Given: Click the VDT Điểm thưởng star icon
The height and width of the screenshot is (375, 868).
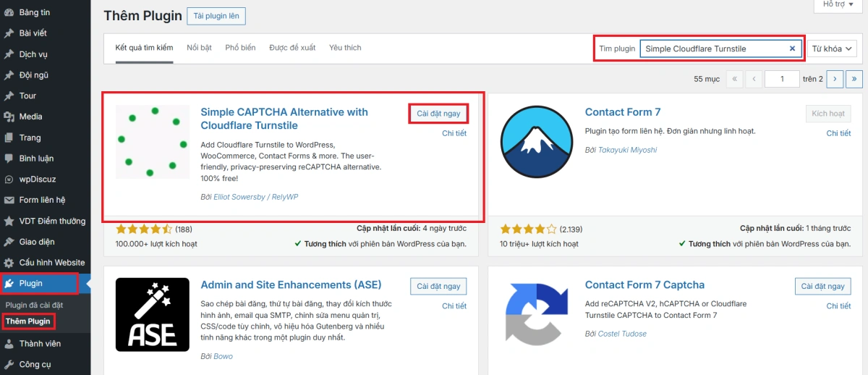Looking at the screenshot, I should click(9, 221).
